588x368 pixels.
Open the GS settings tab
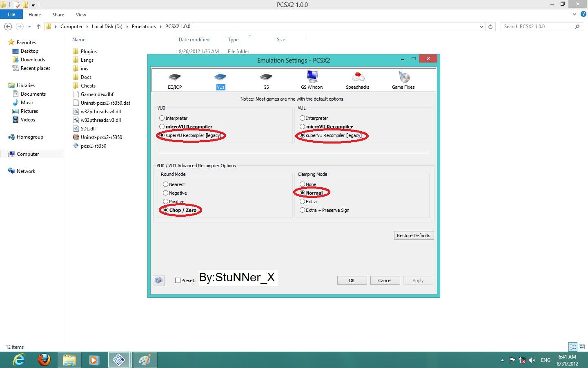coord(266,81)
